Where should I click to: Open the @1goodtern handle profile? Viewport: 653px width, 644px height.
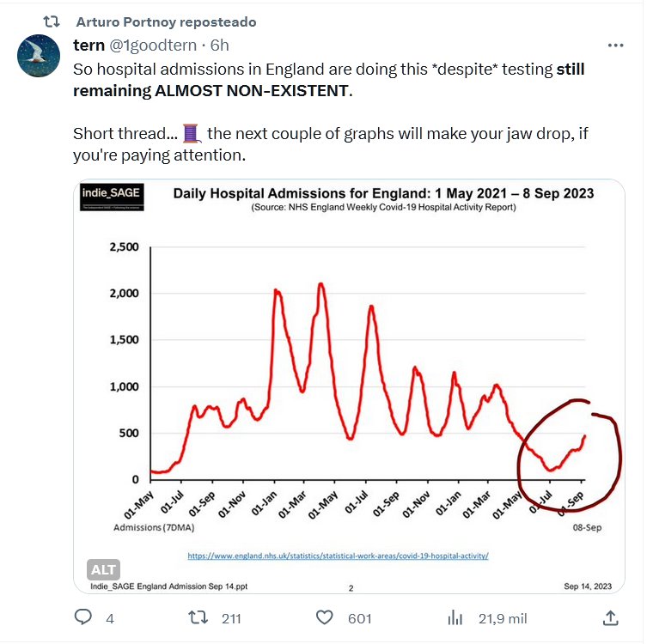pyautogui.click(x=154, y=46)
